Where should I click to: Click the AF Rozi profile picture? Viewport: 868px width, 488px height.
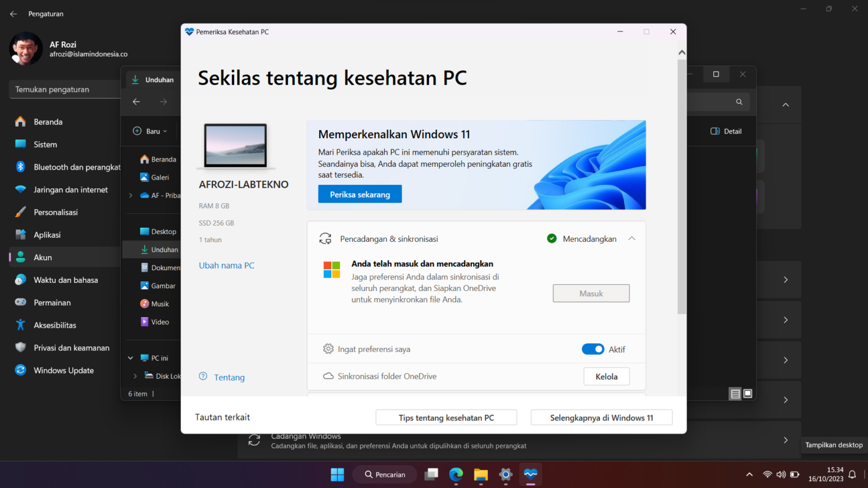(x=26, y=48)
